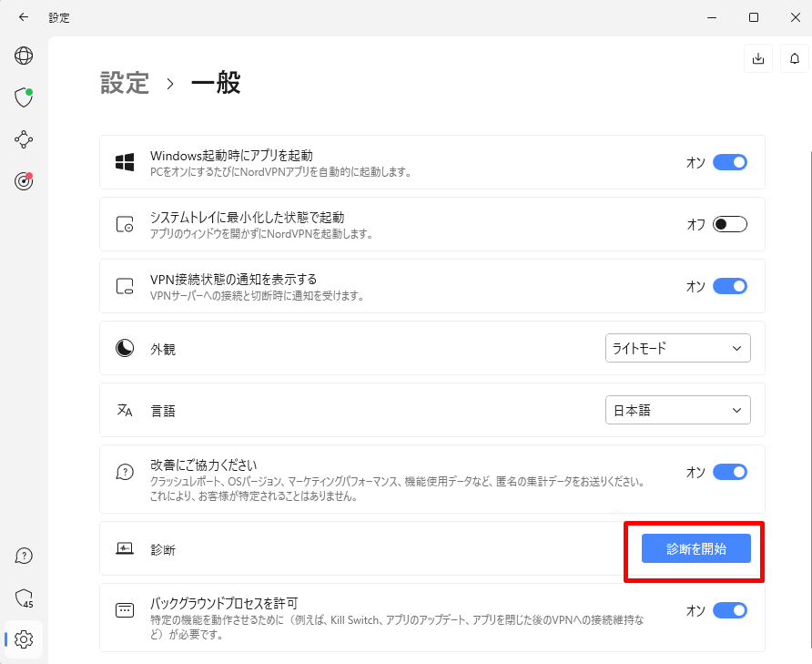The width and height of the screenshot is (812, 664).
Task: Toggle VPN接続状態の通知を表示する switch
Action: tap(730, 286)
